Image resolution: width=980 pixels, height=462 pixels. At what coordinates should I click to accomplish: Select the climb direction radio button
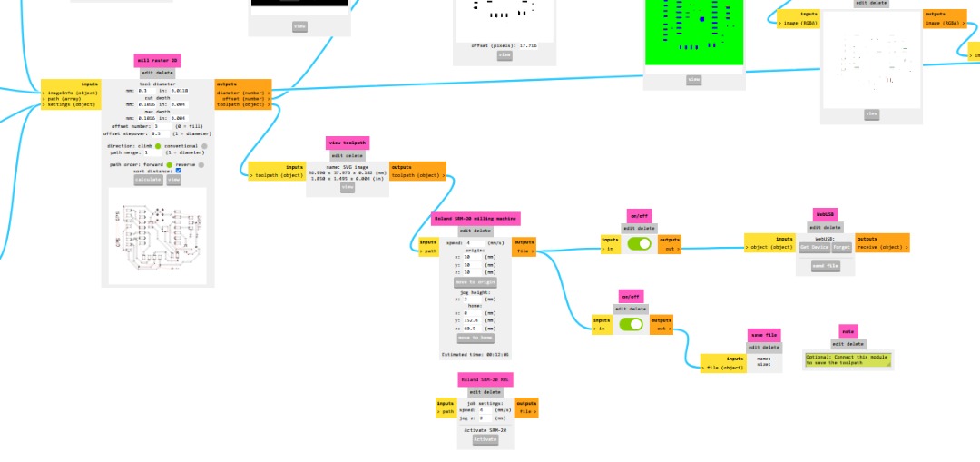point(158,146)
